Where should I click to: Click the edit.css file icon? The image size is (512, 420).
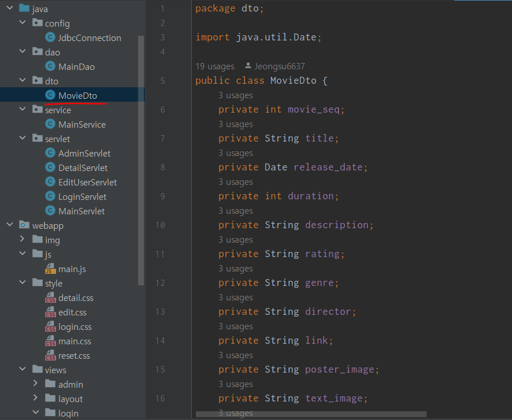50,312
